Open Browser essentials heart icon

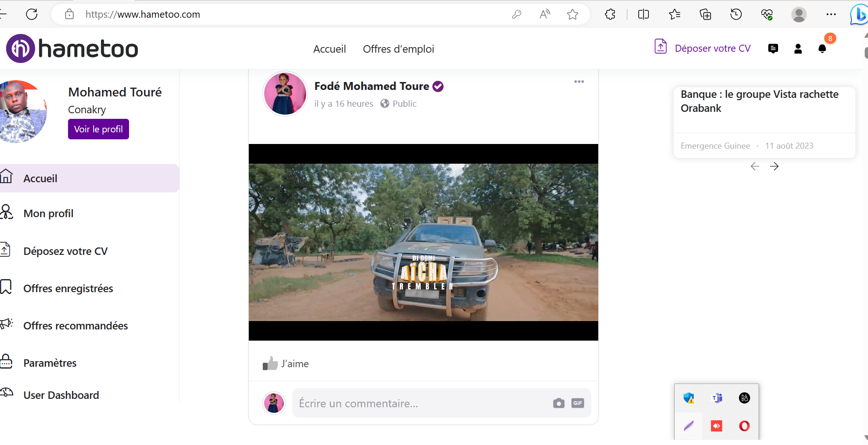point(767,14)
